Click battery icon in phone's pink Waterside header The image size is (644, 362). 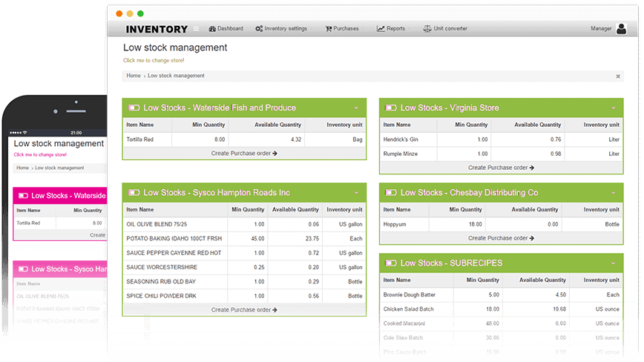coord(24,196)
